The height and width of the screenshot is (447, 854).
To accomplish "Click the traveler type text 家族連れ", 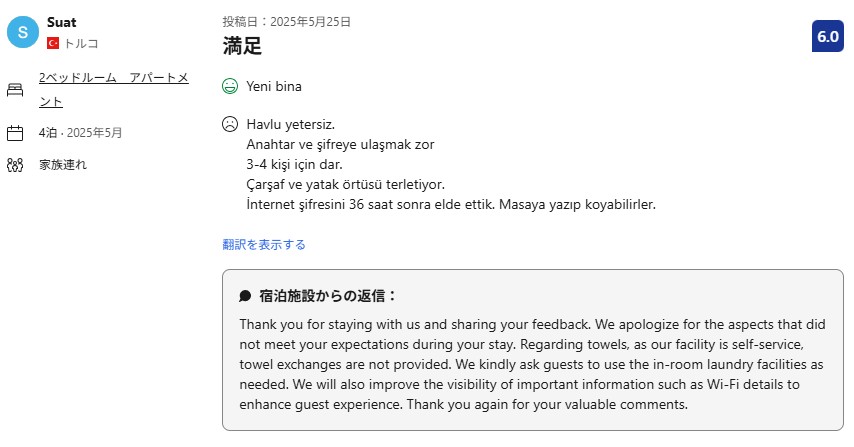I will point(63,165).
